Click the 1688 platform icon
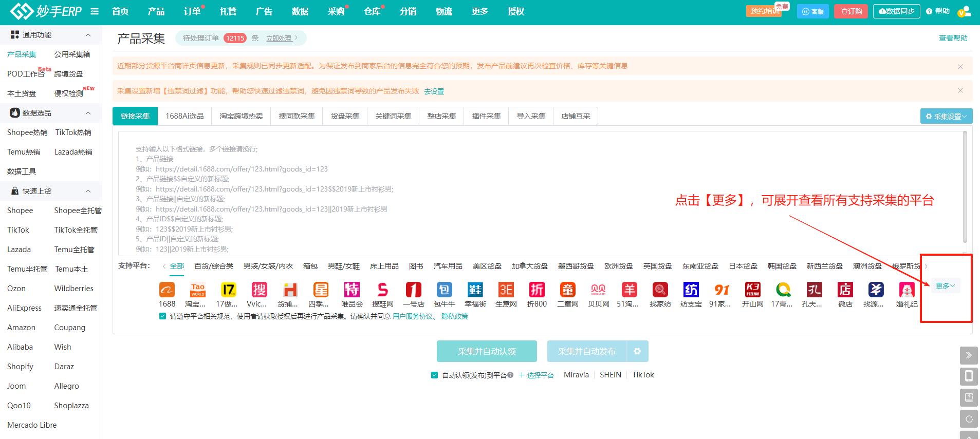Viewport: 980px width, 439px height. coord(167,290)
